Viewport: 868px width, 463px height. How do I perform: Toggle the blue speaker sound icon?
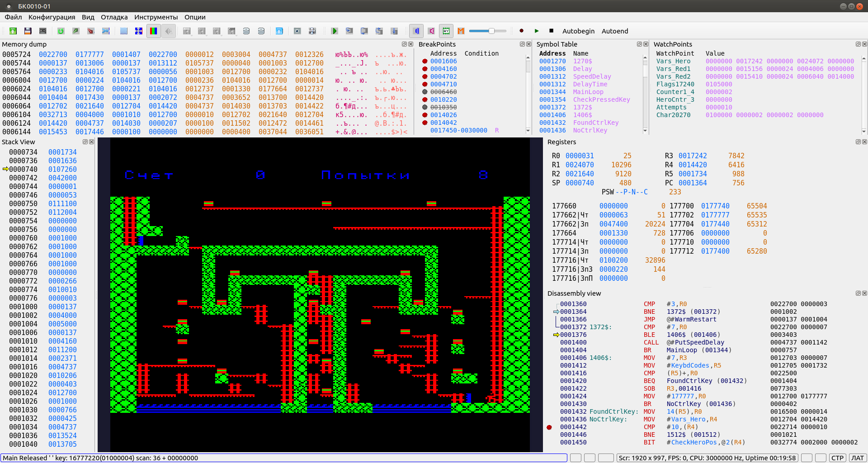[416, 31]
